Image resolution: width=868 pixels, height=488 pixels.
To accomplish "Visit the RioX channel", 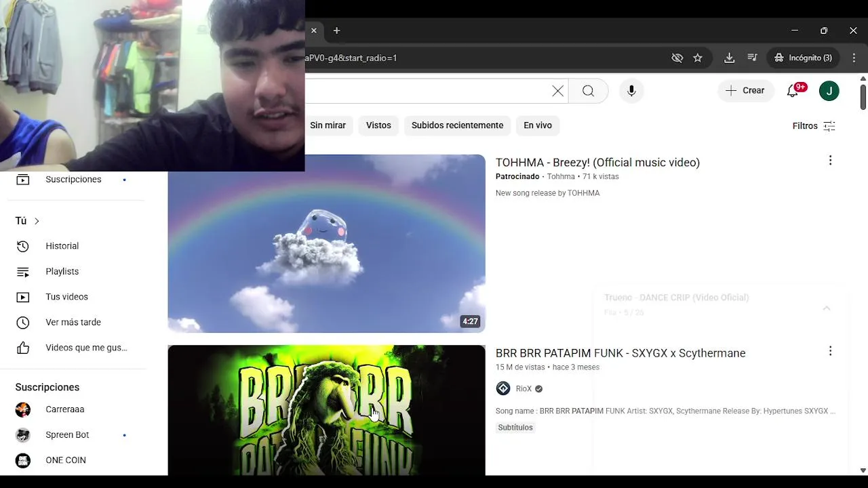I will point(524,389).
